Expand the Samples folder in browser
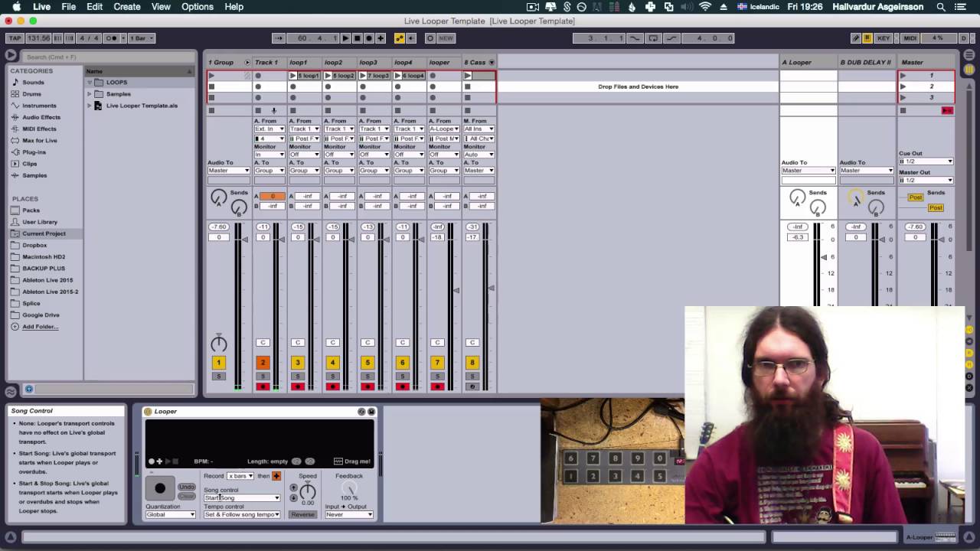 (x=89, y=94)
